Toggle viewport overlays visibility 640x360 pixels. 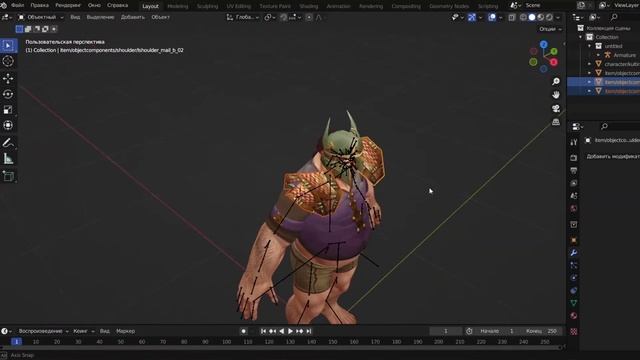(x=492, y=17)
